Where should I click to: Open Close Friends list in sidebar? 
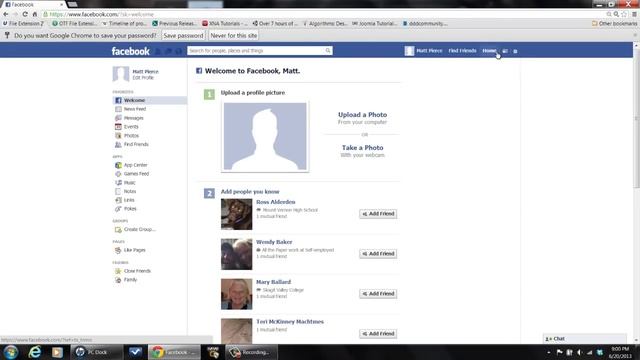[137, 271]
